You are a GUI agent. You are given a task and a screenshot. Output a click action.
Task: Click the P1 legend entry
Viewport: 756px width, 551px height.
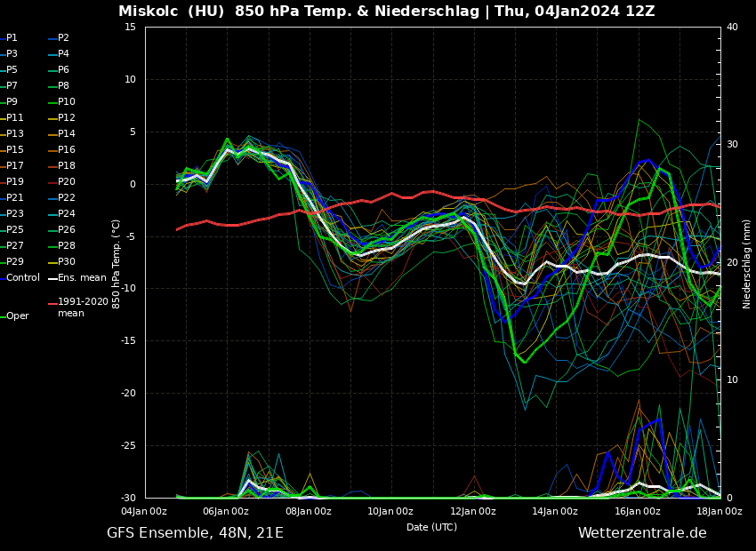(x=12, y=38)
